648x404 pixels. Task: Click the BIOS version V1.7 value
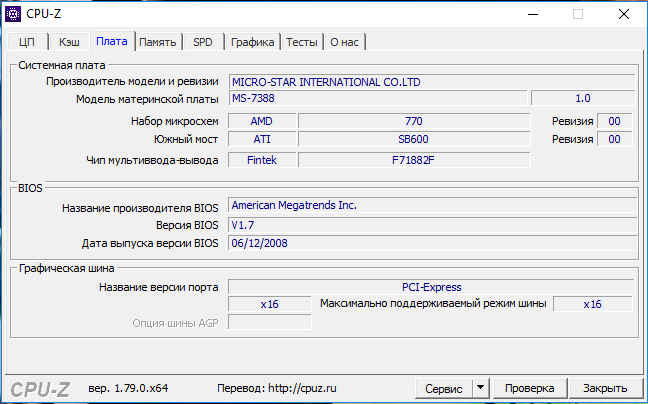[x=432, y=225]
